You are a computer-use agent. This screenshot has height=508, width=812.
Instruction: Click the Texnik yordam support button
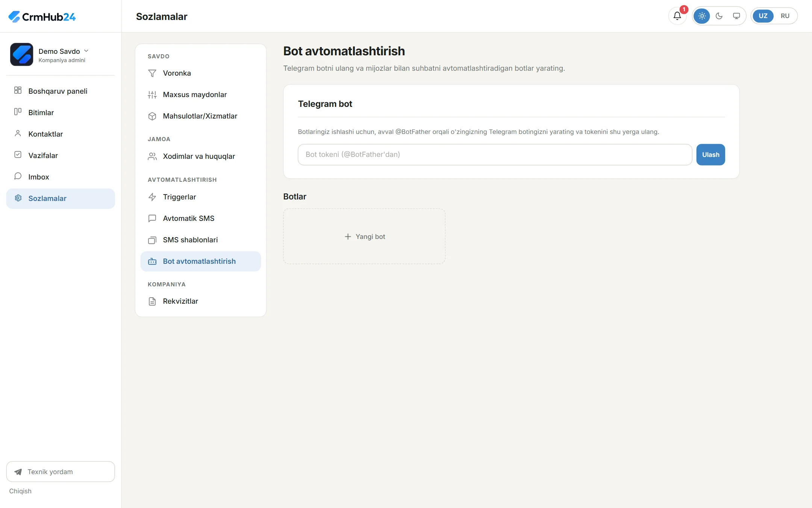click(x=61, y=471)
